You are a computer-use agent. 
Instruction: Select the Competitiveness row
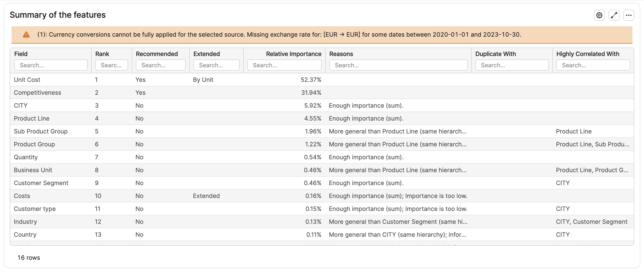[322, 93]
